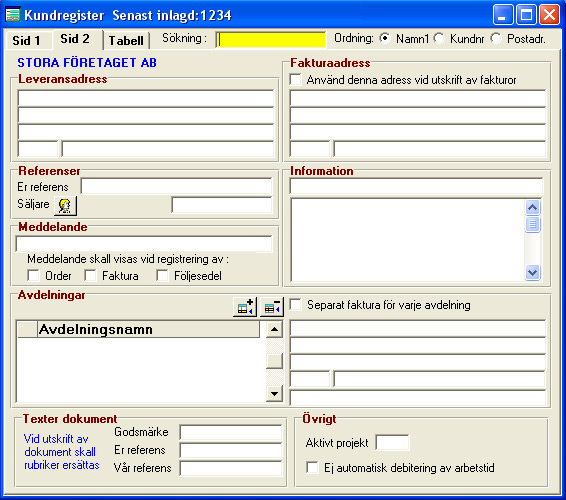Select the Namn1 ordering radio button
The image size is (566, 500).
coord(385,38)
